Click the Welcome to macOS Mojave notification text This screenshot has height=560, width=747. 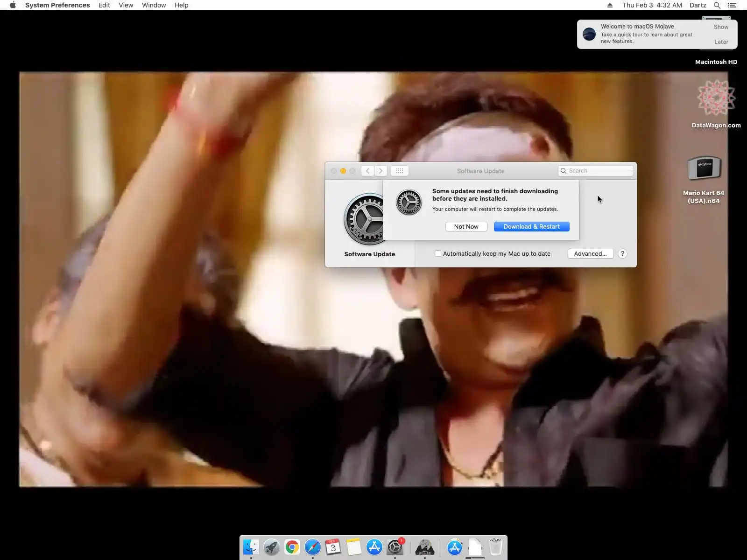click(637, 27)
